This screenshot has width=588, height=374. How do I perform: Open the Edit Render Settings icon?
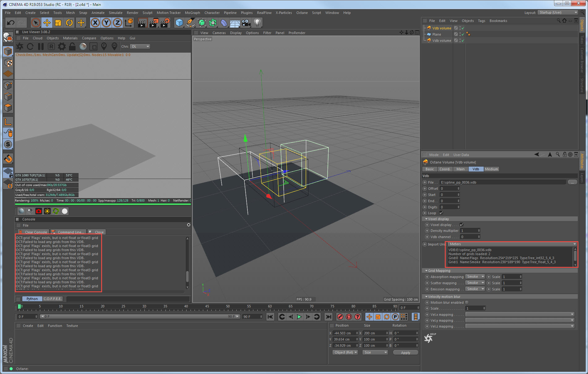(165, 23)
